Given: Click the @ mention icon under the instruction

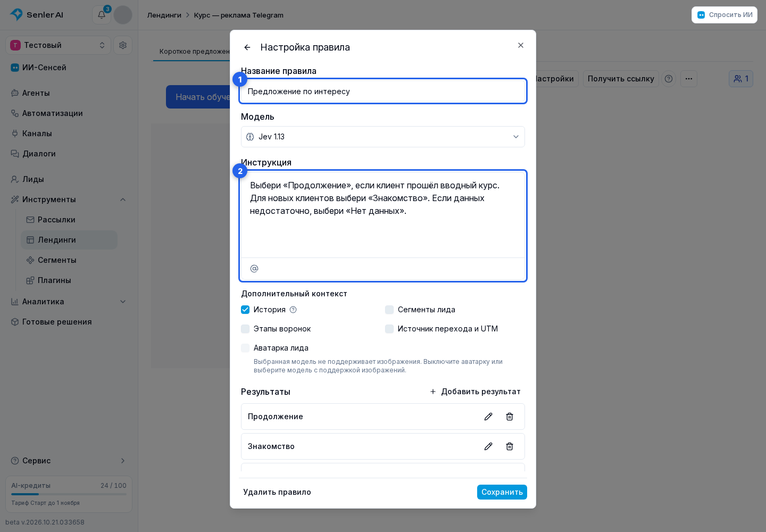Looking at the screenshot, I should click(254, 269).
